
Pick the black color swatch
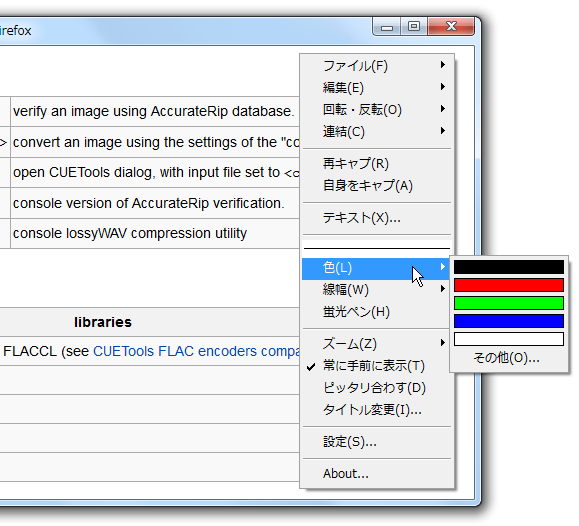[509, 267]
